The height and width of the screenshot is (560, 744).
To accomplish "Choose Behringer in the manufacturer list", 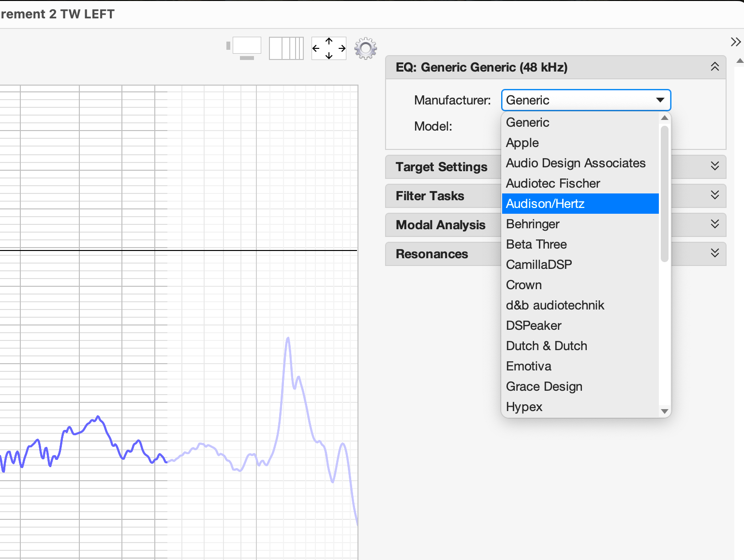I will pyautogui.click(x=533, y=224).
